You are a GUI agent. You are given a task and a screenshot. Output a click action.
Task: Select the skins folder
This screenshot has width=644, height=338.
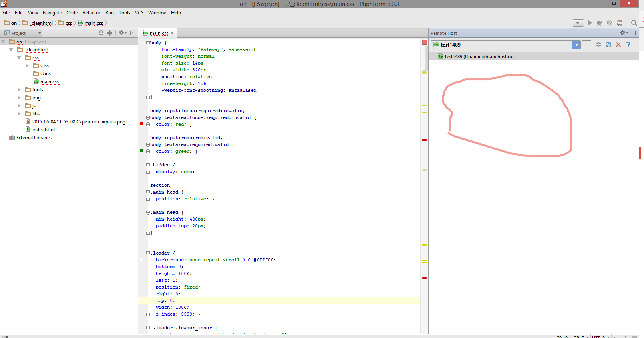pos(42,74)
